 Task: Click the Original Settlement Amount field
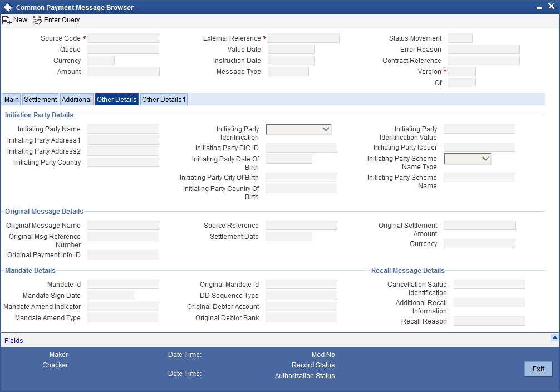[x=480, y=225]
